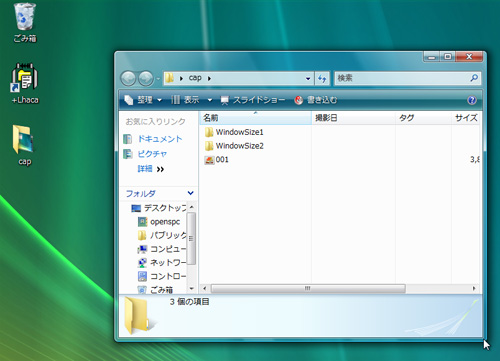
Task: Select コントロール パネル in the folder tree
Action: [162, 276]
